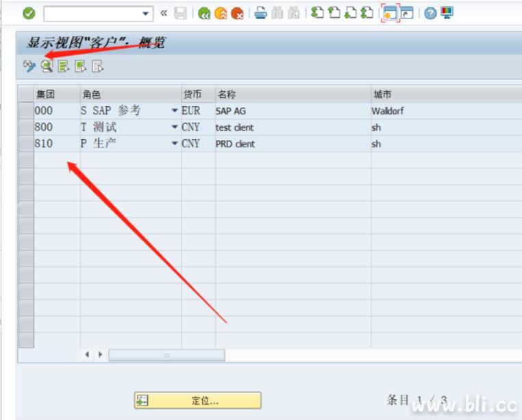Open the blue Help icon

point(430,13)
